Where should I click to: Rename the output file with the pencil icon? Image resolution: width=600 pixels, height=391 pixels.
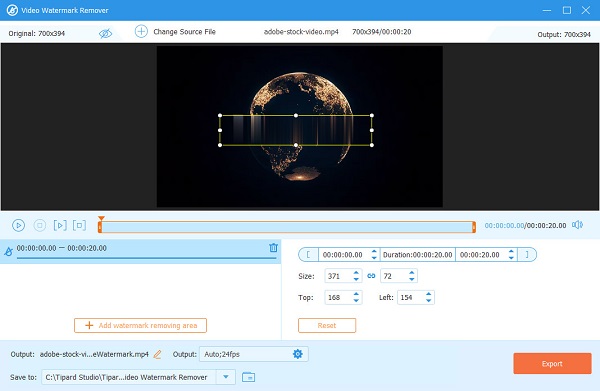pos(157,354)
